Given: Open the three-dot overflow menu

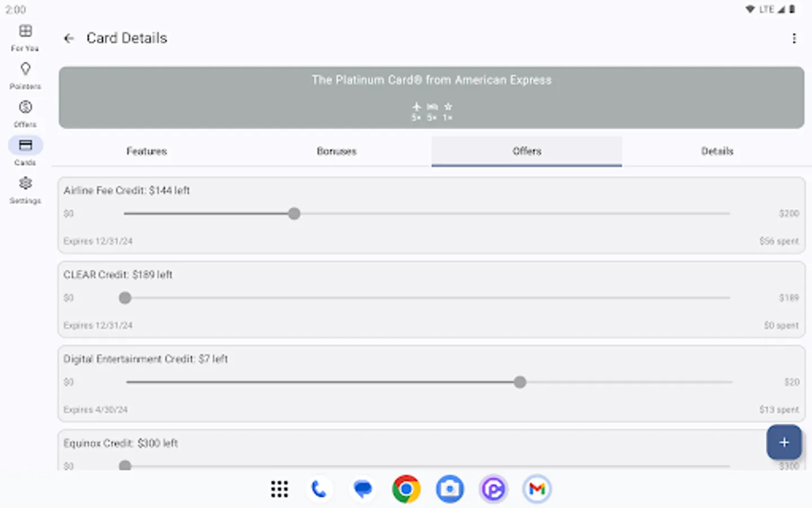Looking at the screenshot, I should click(794, 38).
